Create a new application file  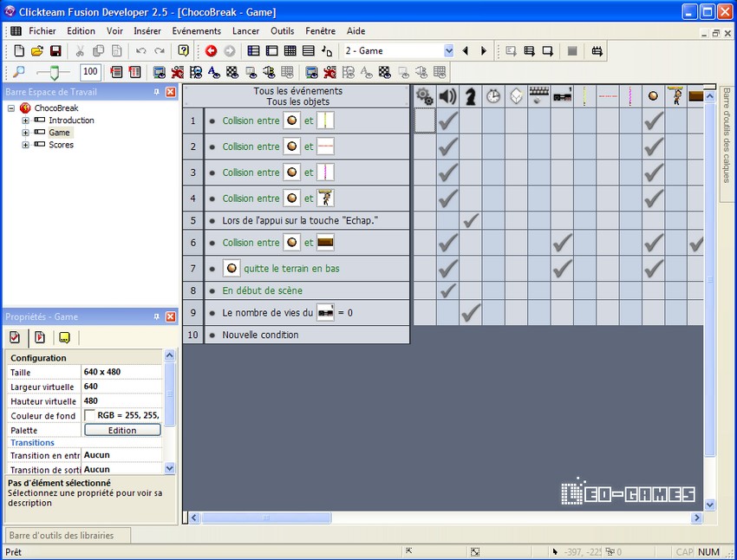click(x=19, y=51)
